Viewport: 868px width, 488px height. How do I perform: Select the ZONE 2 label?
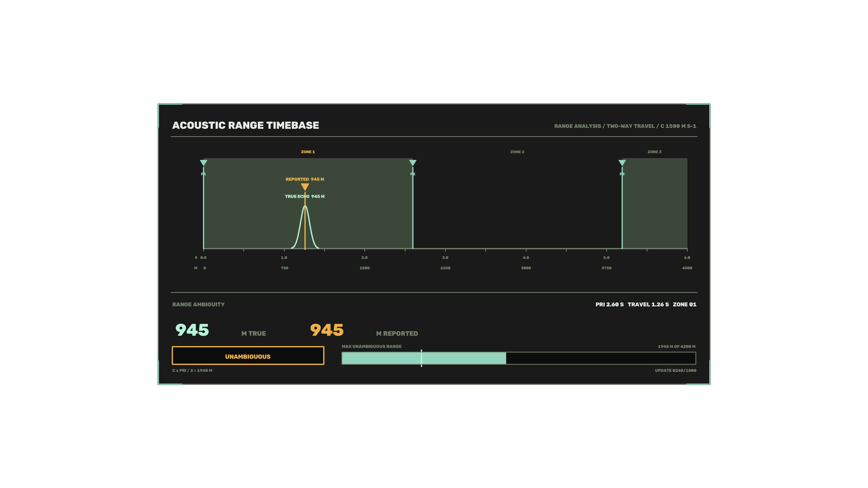click(517, 152)
